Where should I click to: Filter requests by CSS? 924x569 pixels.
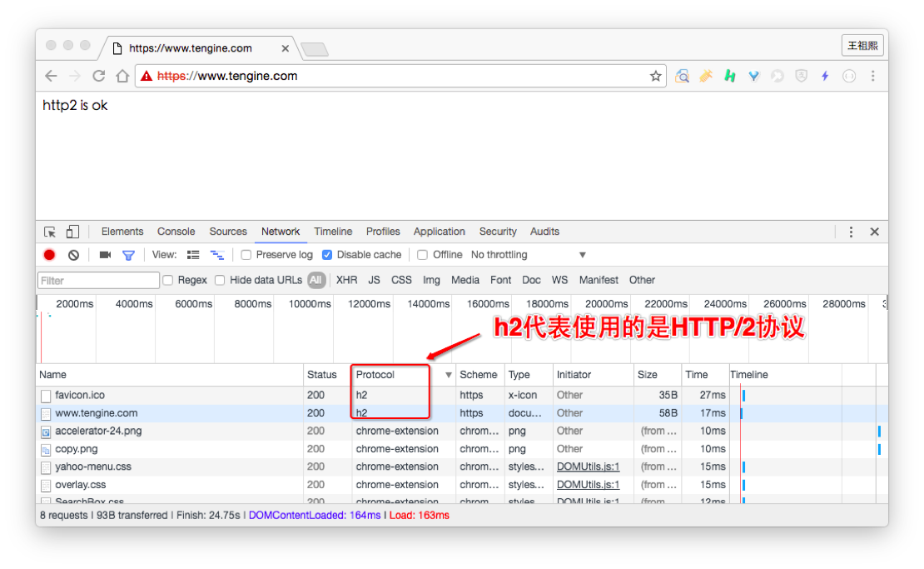pyautogui.click(x=401, y=280)
